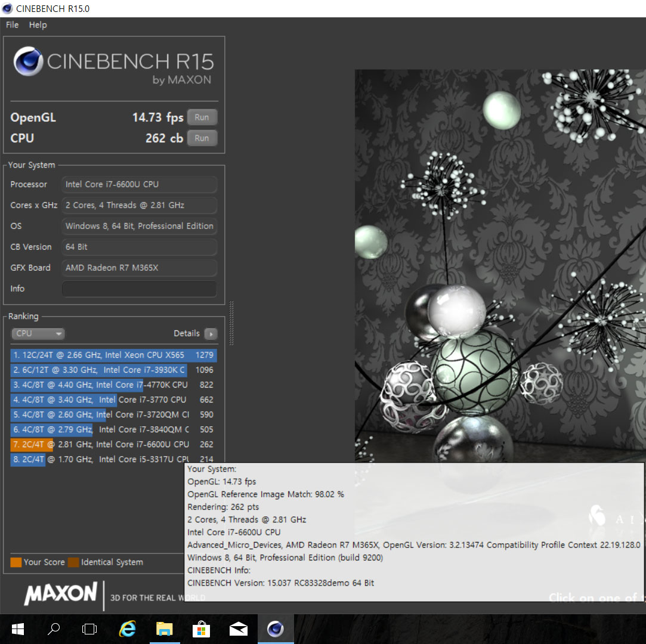Select ranking row 3 Core i7-4770K
Image resolution: width=646 pixels, height=644 pixels.
point(114,385)
